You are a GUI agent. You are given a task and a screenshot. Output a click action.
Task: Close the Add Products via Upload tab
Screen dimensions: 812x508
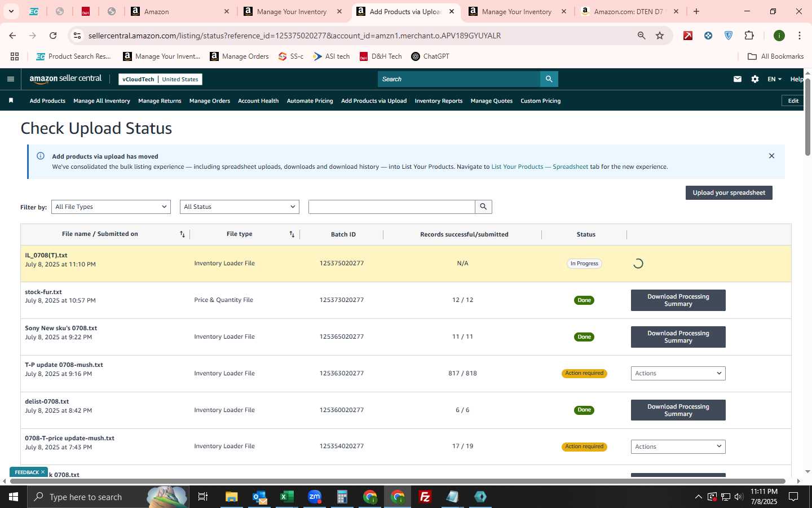452,11
